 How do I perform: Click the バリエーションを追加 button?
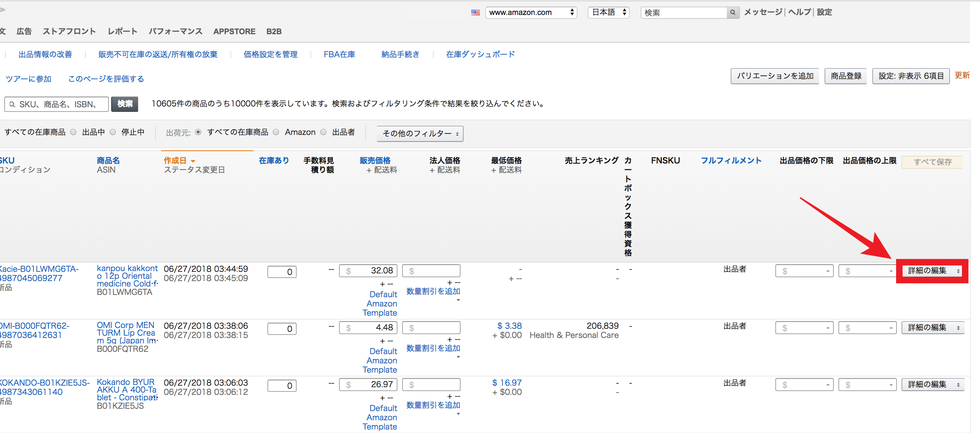[775, 76]
